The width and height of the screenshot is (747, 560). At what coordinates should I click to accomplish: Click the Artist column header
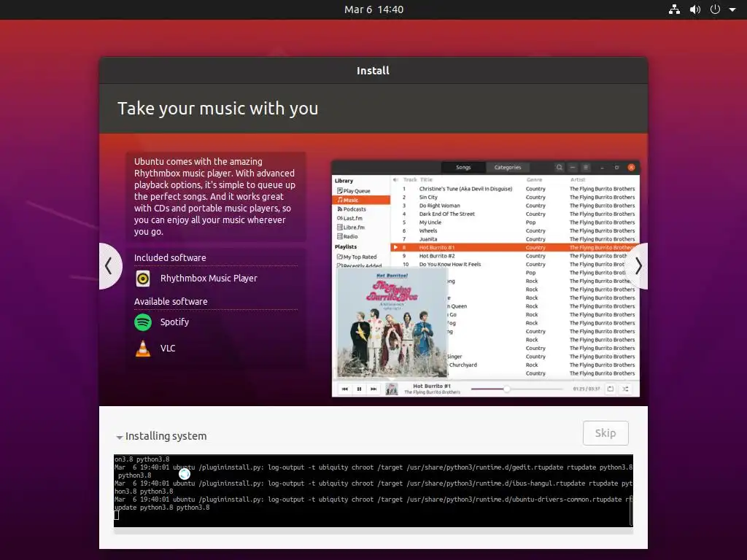[578, 179]
